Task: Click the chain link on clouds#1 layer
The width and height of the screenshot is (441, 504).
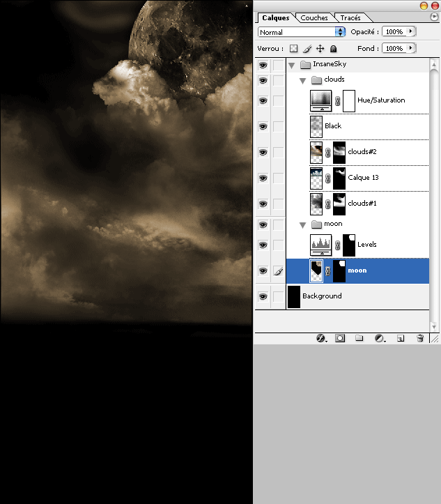Action: [x=327, y=204]
